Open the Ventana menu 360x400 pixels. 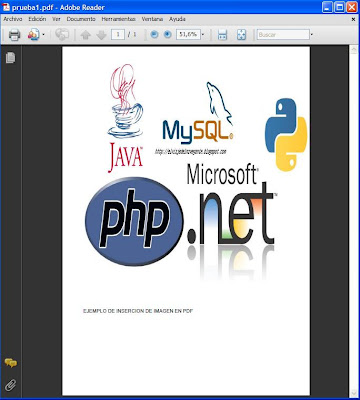coord(152,19)
